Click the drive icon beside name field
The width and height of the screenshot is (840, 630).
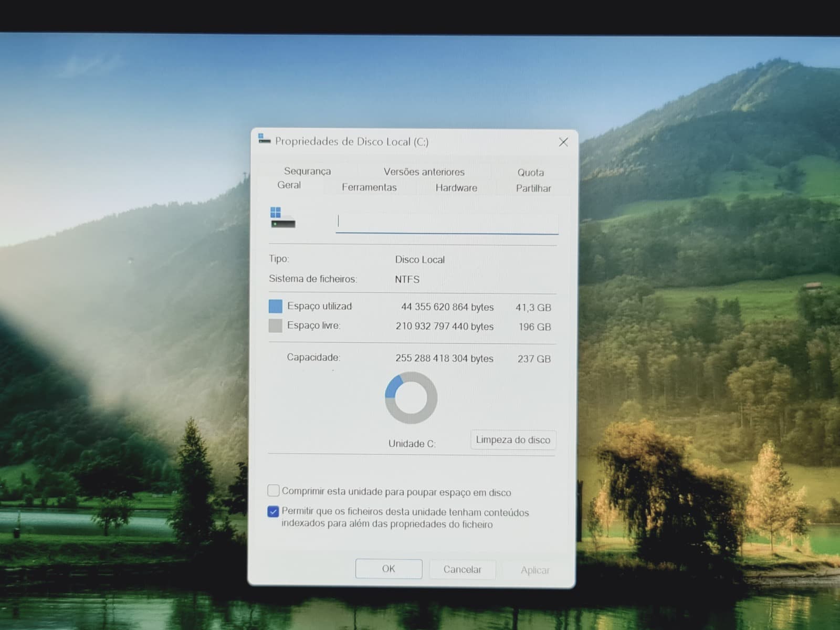[x=282, y=217]
